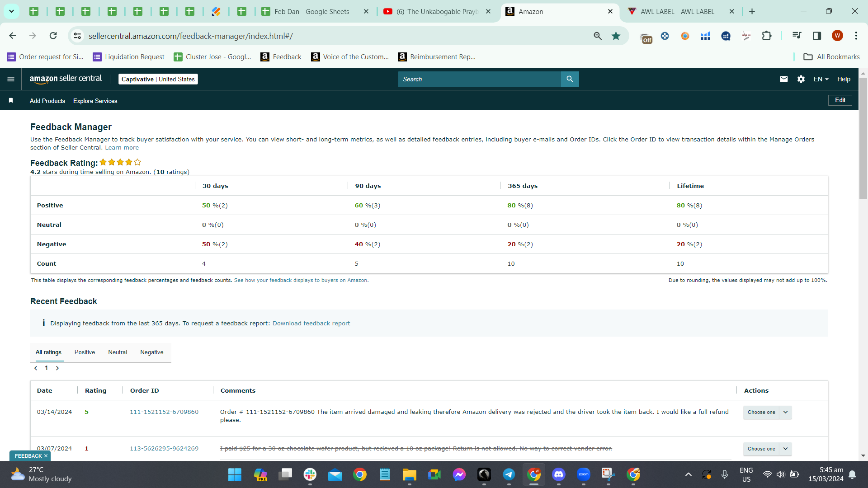This screenshot has height=488, width=868.
Task: Open Choose one dropdown for order 111-1521152-6709860
Action: [767, 412]
